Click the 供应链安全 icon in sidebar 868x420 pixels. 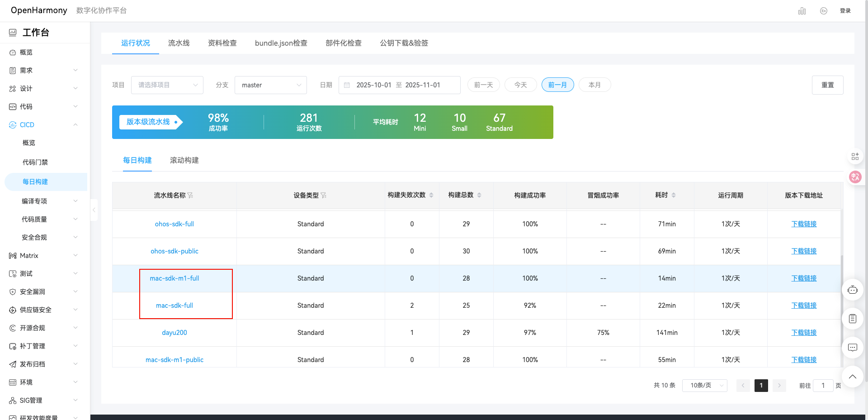(x=13, y=310)
